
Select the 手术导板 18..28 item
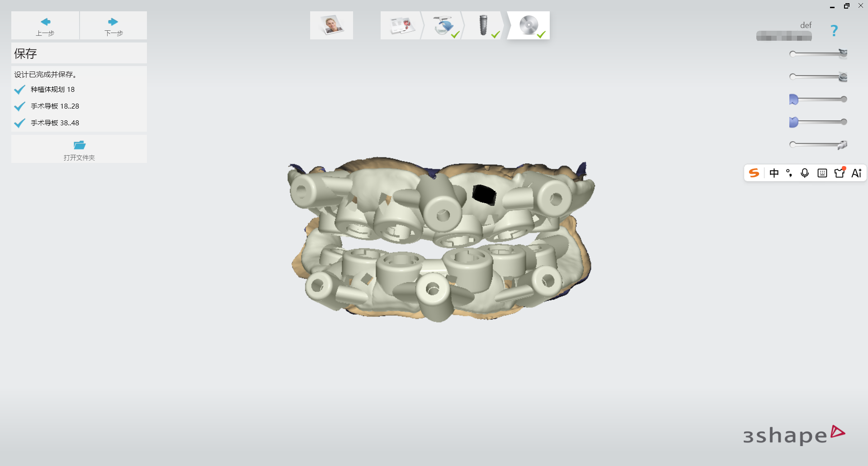coord(55,106)
